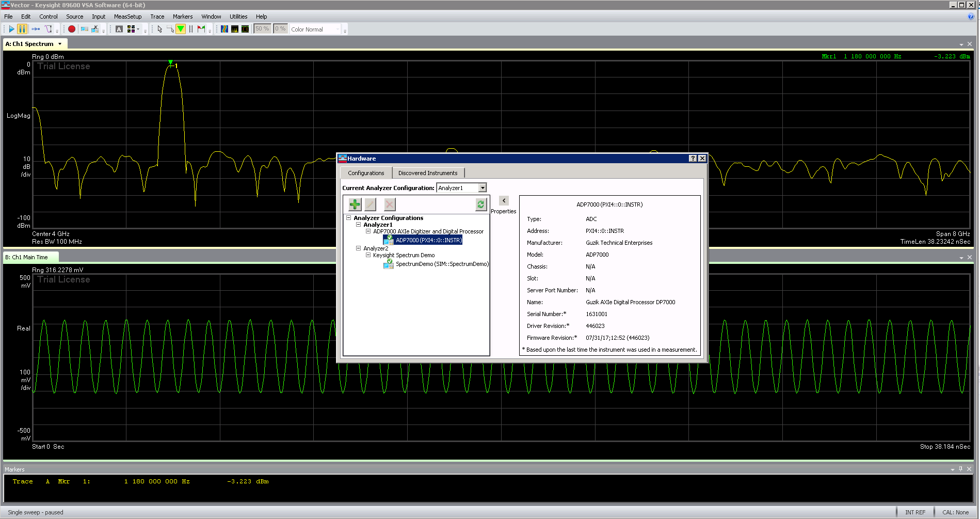Click the single sweep arrow icon
This screenshot has width=980, height=519.
pyautogui.click(x=36, y=29)
